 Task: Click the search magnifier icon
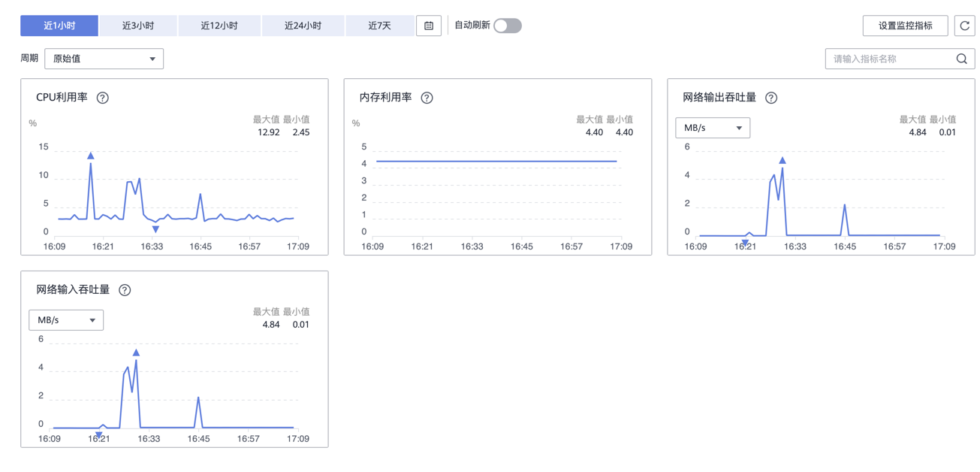[961, 59]
